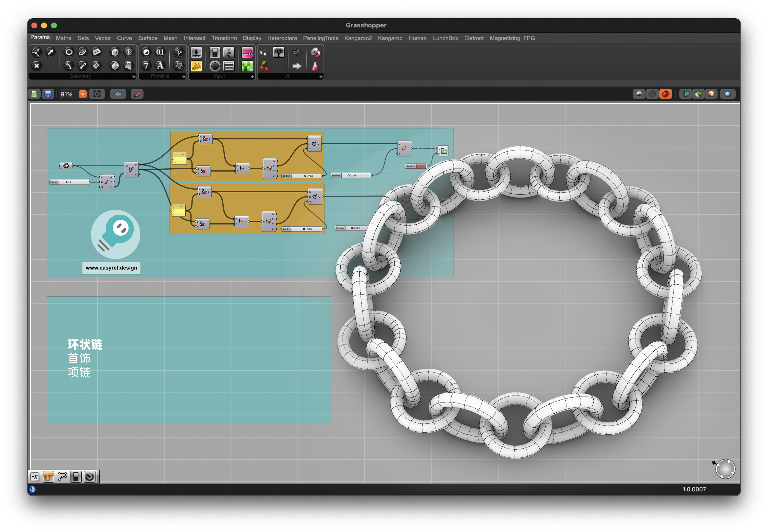
Task: Open file with green folder icon
Action: click(34, 94)
